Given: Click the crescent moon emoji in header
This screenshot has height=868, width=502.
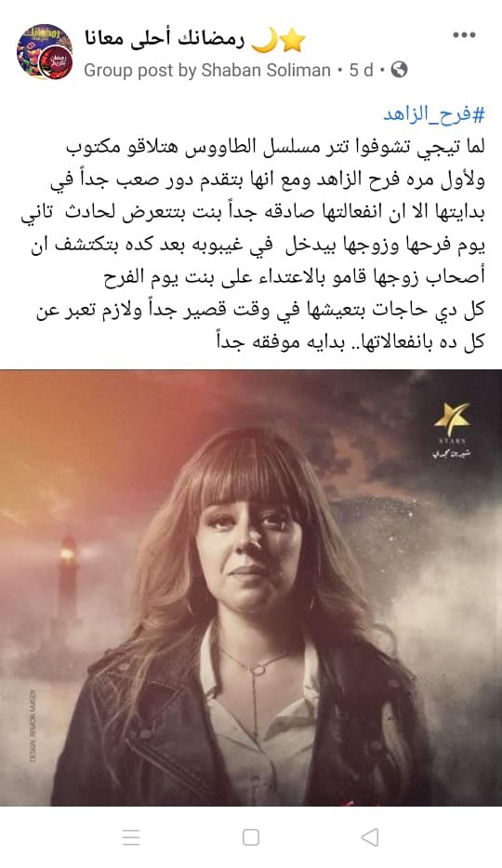Looking at the screenshot, I should pos(264,40).
